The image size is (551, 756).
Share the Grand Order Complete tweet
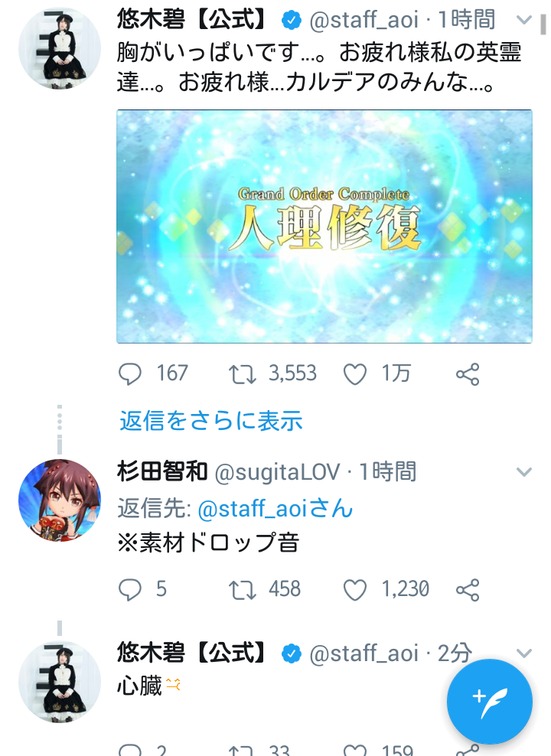pos(468,374)
